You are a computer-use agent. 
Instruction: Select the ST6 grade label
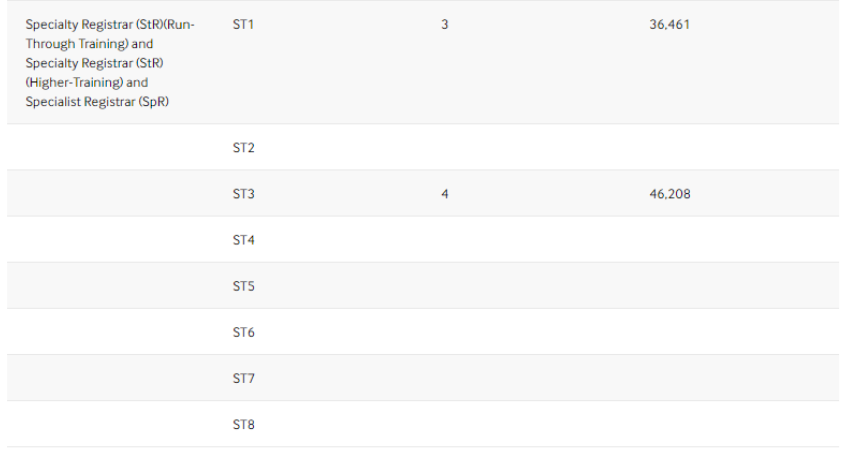243,332
